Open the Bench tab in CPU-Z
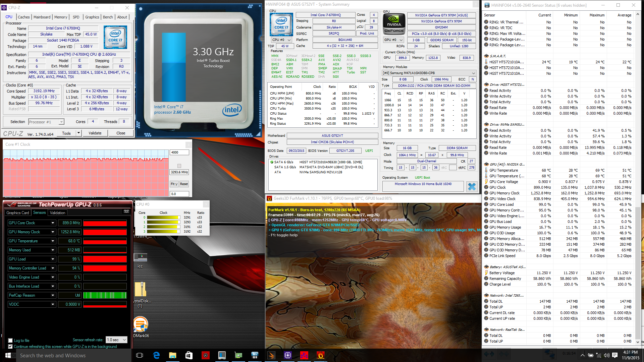The height and width of the screenshot is (362, 644). [x=108, y=17]
